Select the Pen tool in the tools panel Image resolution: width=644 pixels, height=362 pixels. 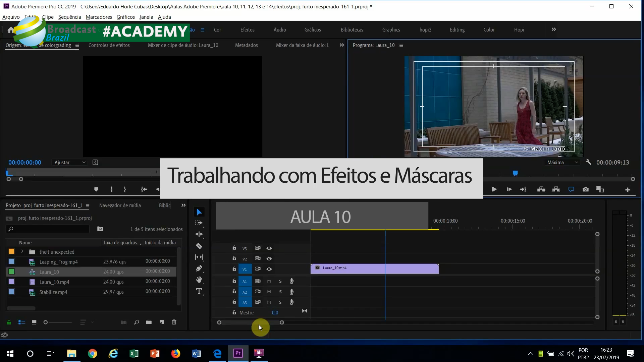pyautogui.click(x=199, y=268)
